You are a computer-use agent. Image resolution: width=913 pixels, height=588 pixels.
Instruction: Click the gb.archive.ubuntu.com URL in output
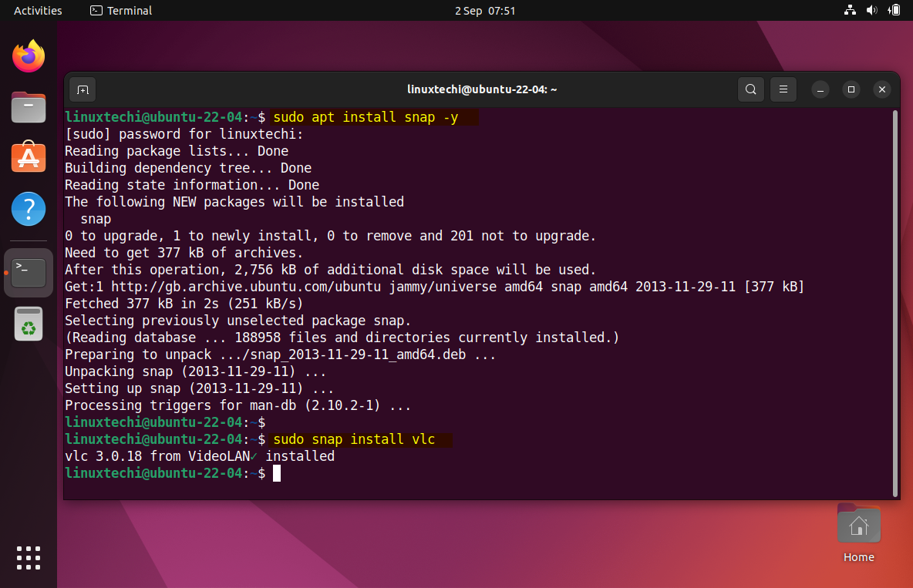pos(246,287)
